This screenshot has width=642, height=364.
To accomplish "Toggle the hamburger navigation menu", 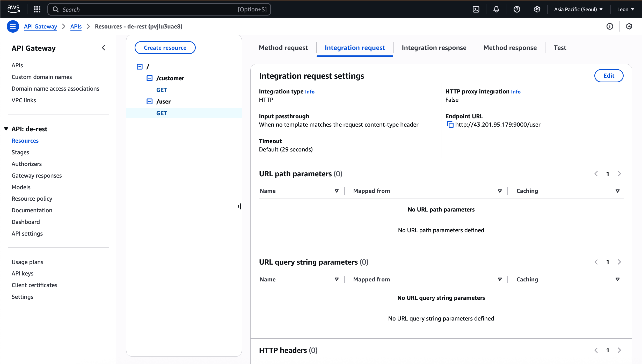I will pyautogui.click(x=13, y=26).
